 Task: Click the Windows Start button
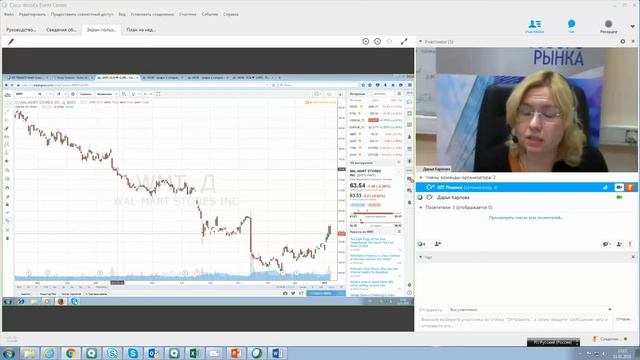point(9,353)
